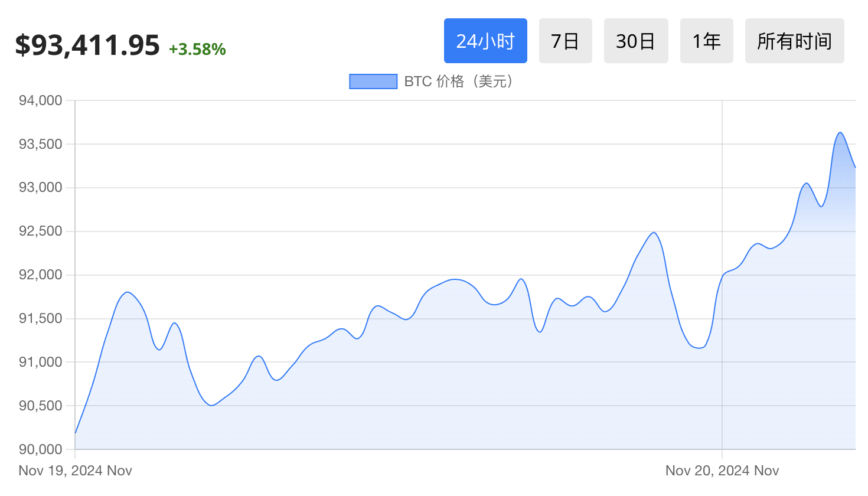The width and height of the screenshot is (868, 496).
Task: Select the 24小时 time range
Action: point(485,41)
